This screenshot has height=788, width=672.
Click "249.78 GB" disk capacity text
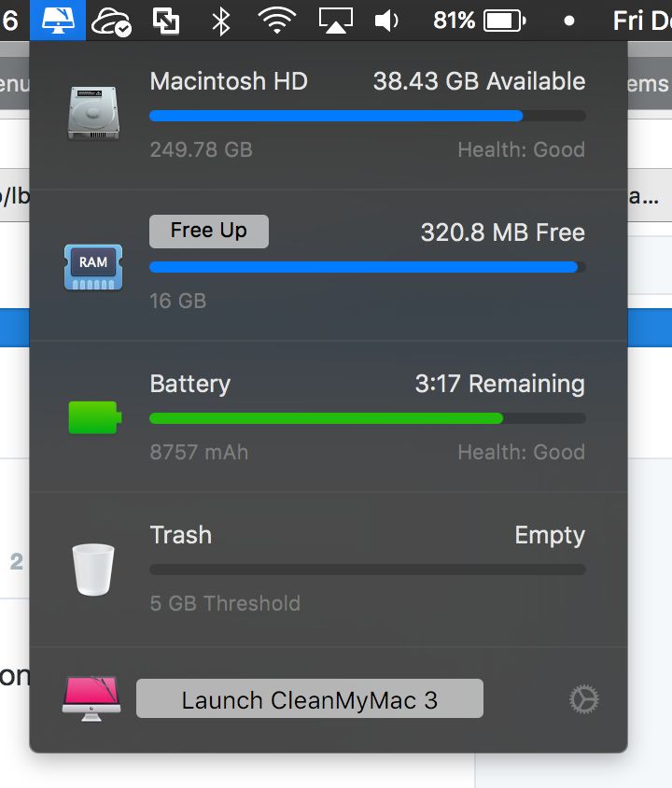click(x=202, y=149)
